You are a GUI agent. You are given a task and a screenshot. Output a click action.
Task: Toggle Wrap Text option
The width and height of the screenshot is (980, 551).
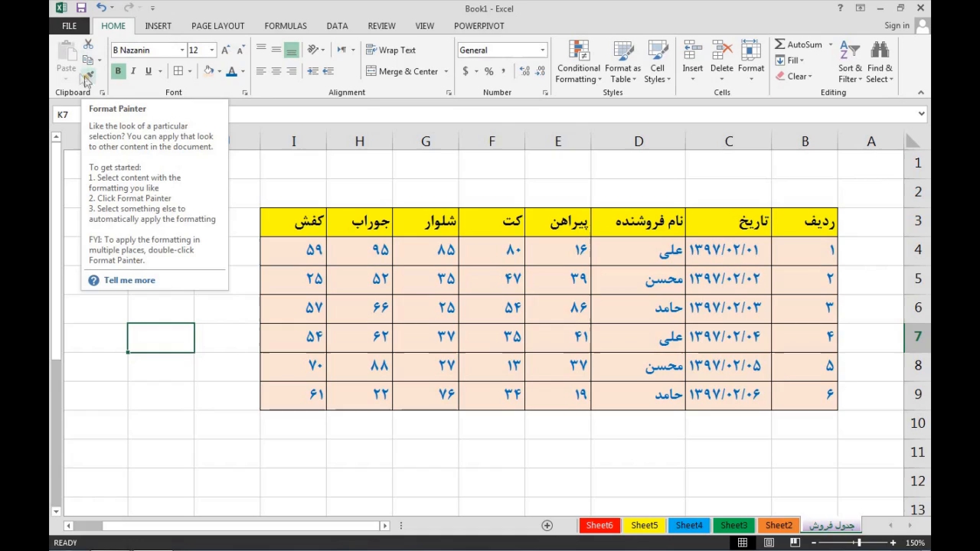point(390,50)
